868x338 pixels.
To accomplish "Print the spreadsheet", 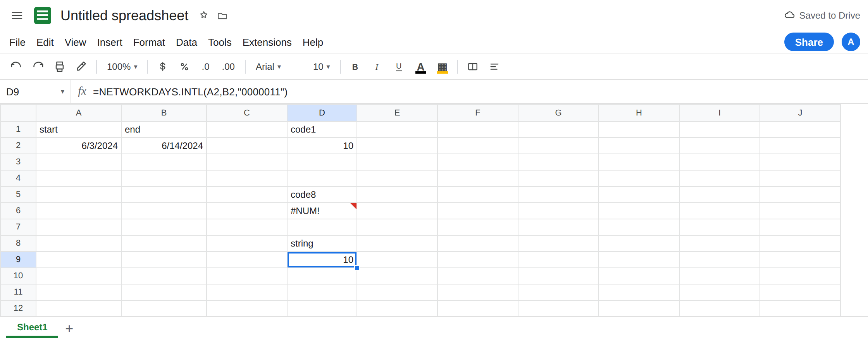I will point(60,67).
